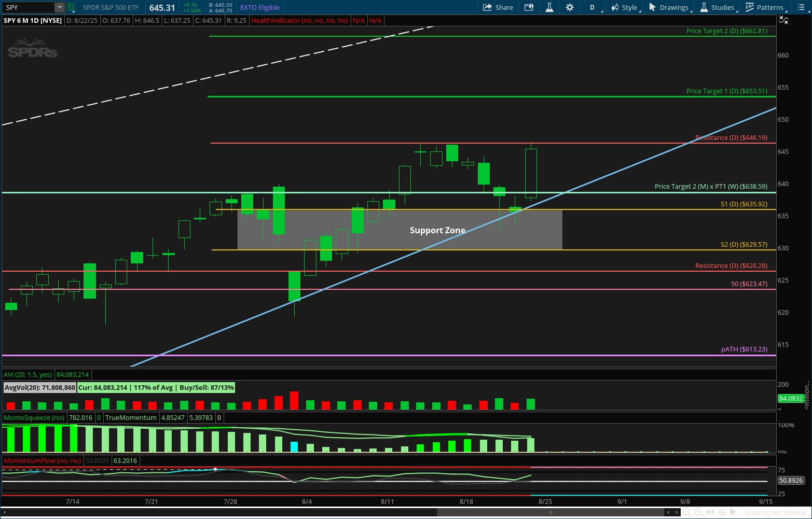Open the flask icon next to settings
812x519 pixels.
click(549, 7)
